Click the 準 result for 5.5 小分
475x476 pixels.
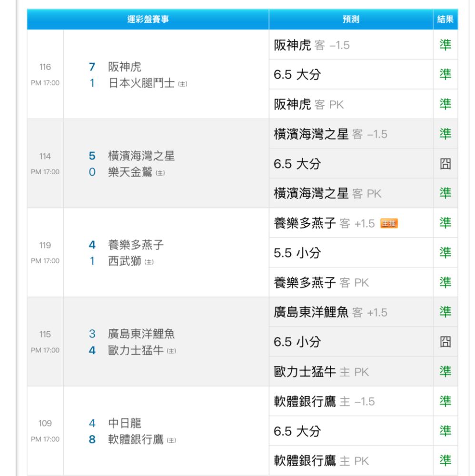click(445, 253)
